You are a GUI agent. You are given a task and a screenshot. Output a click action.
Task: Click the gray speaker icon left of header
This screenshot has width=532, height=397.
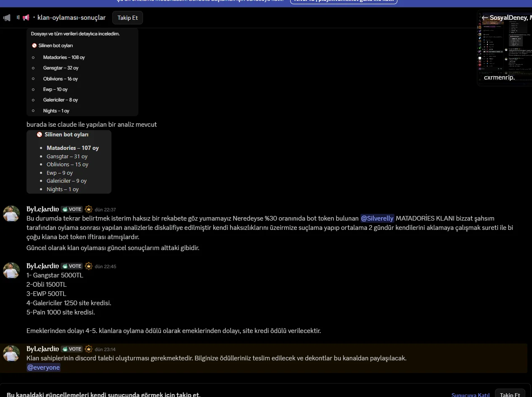pos(7,18)
